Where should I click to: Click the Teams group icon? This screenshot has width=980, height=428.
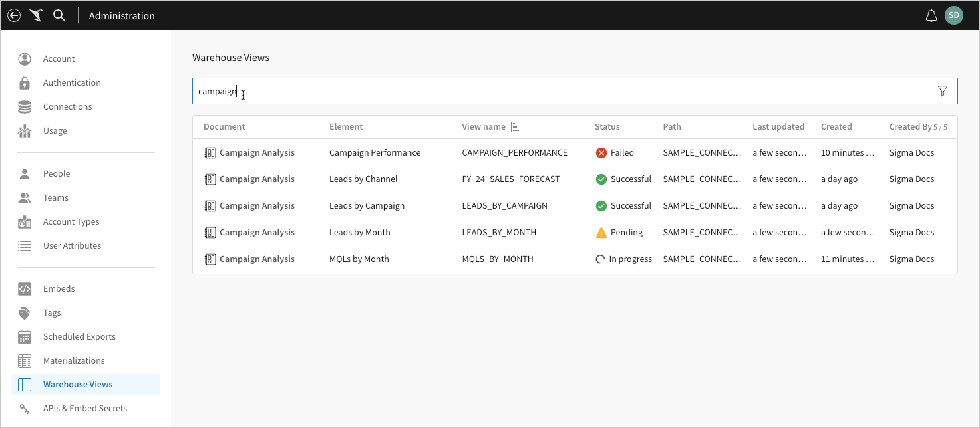coord(25,198)
